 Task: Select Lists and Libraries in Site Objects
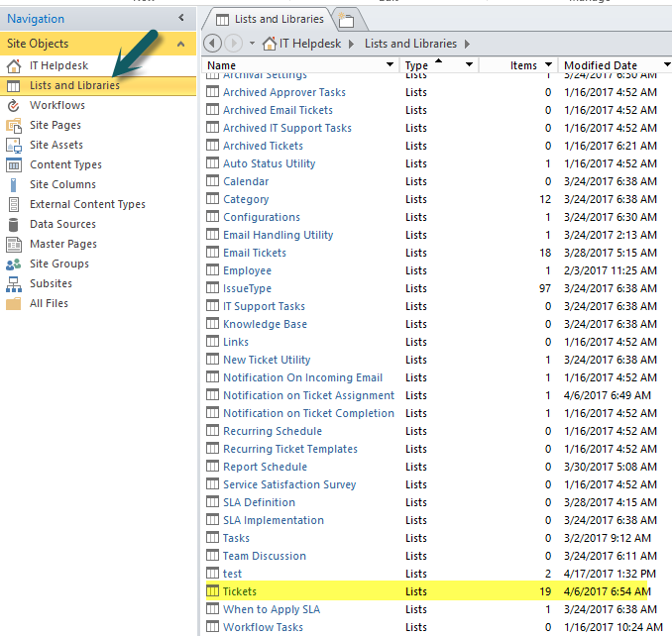(98, 85)
